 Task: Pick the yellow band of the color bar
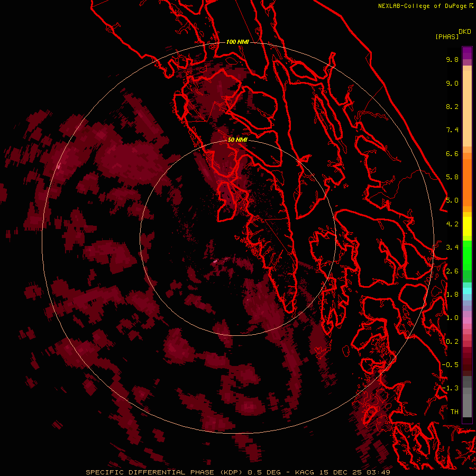click(467, 226)
